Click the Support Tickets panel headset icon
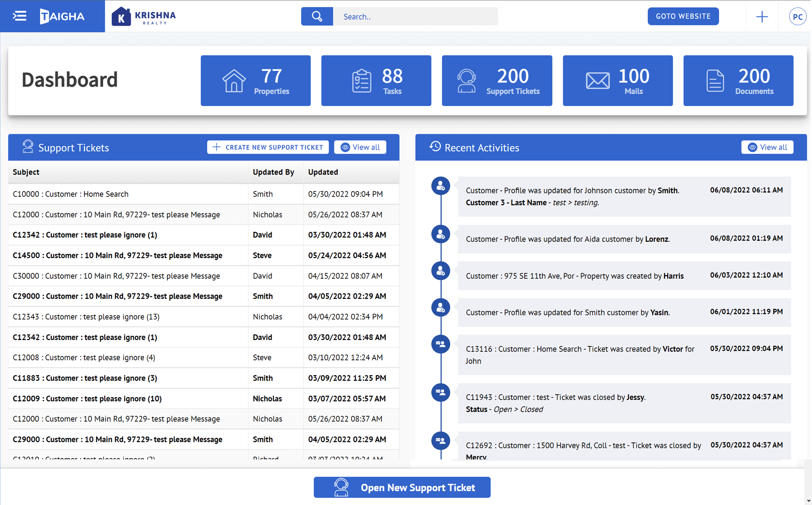Viewport: 812px width, 505px height. point(28,147)
